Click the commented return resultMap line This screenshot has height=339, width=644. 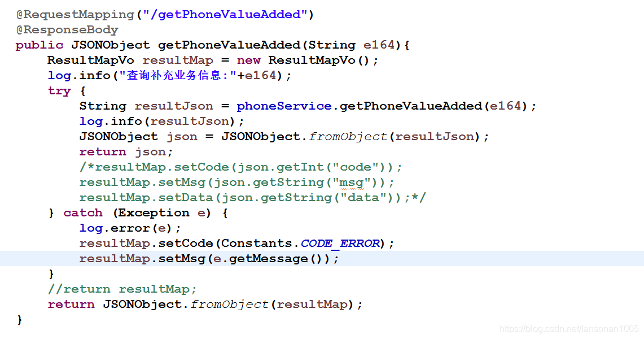[121, 289]
